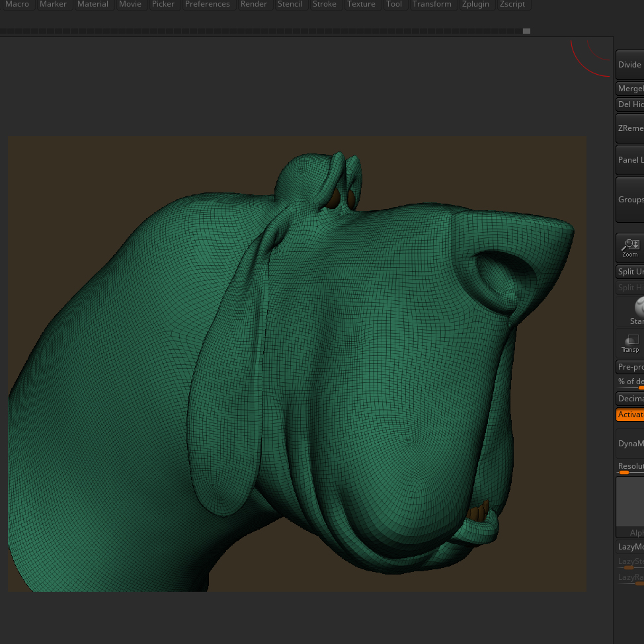This screenshot has width=644, height=644.
Task: Click the Pre-process button
Action: [x=630, y=367]
